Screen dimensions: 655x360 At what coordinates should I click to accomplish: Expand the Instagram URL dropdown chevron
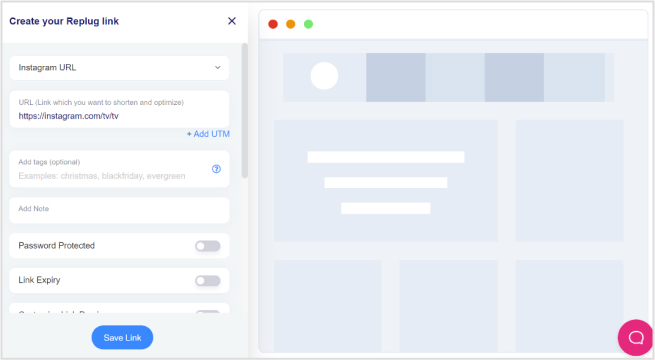point(218,68)
